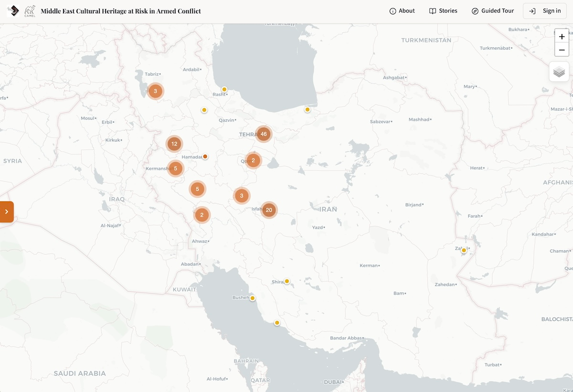Zoom in using the plus control
Screen dimensions: 573x392
coord(562,36)
